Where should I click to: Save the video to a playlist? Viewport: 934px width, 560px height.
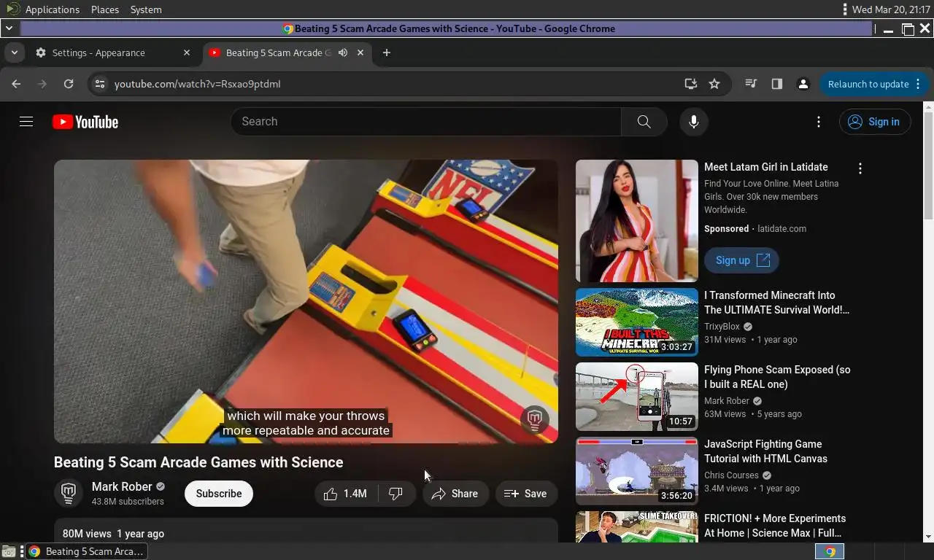tap(526, 494)
